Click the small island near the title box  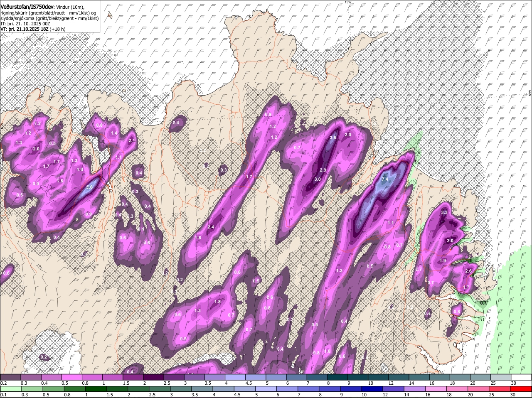coord(110,15)
